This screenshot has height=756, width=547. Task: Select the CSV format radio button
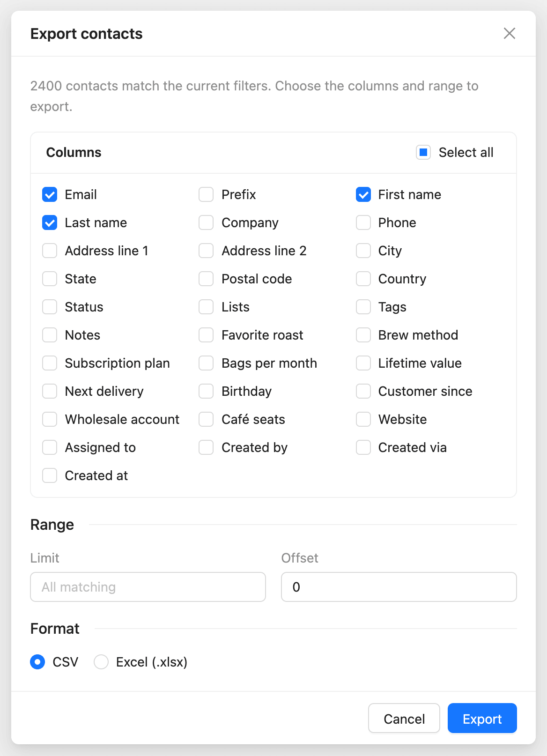tap(37, 662)
